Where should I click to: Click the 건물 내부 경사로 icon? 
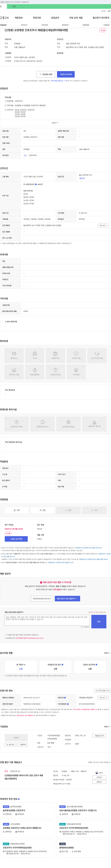pos(94,424)
